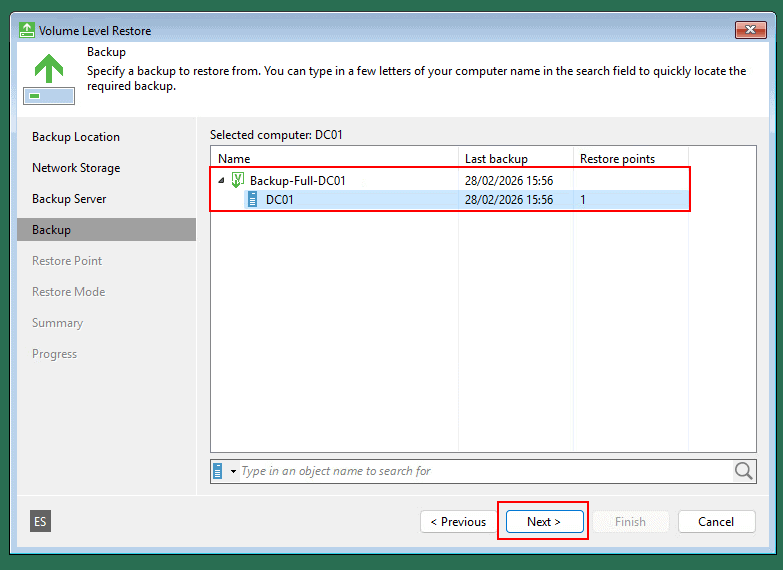Image resolution: width=783 pixels, height=570 pixels.
Task: Go to the Backup Server step
Action: tap(69, 199)
